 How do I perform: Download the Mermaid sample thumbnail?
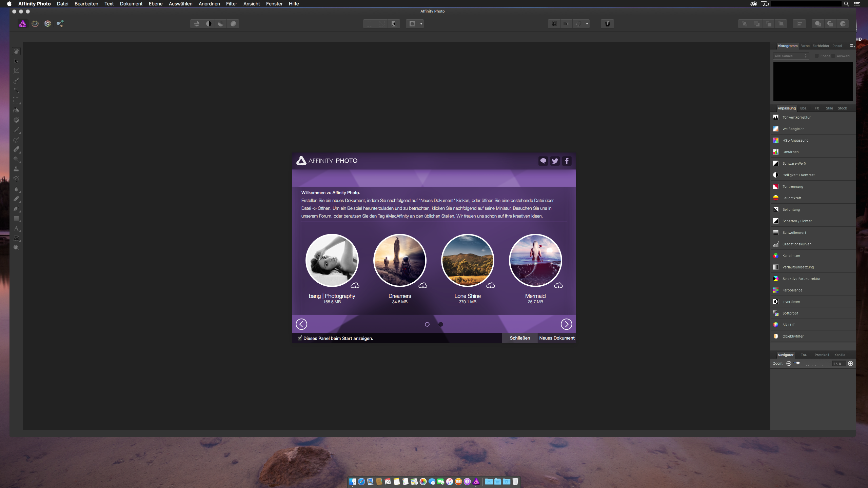pyautogui.click(x=535, y=260)
